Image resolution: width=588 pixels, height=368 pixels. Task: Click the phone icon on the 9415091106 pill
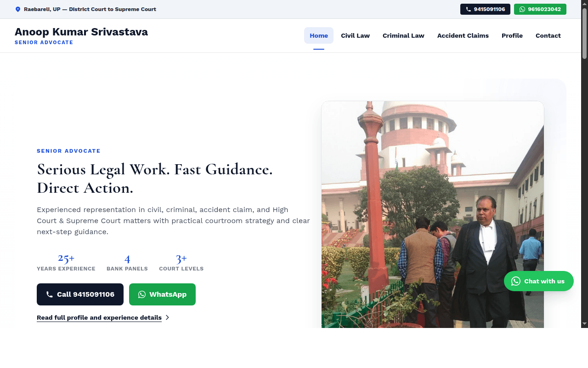tap(468, 9)
